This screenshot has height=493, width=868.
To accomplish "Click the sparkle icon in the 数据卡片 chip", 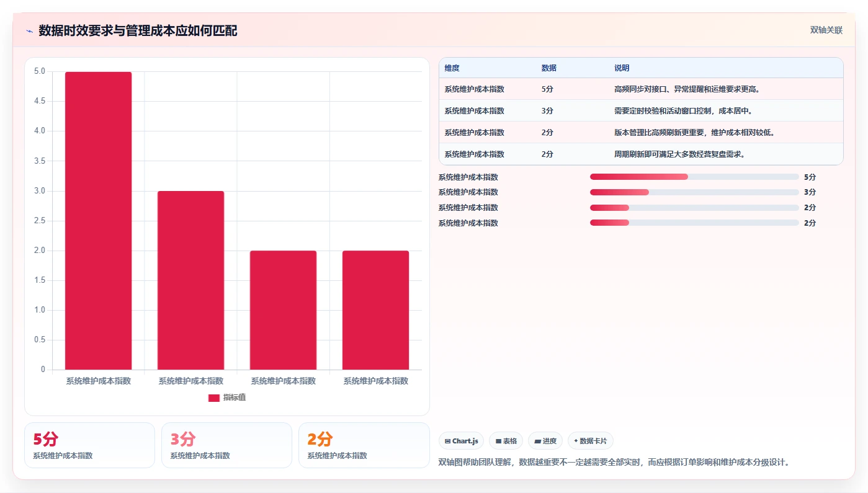I will coord(576,441).
